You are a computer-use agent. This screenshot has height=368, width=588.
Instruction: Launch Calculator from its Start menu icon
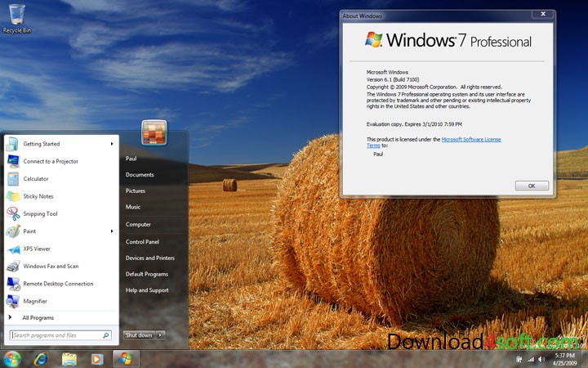[13, 179]
